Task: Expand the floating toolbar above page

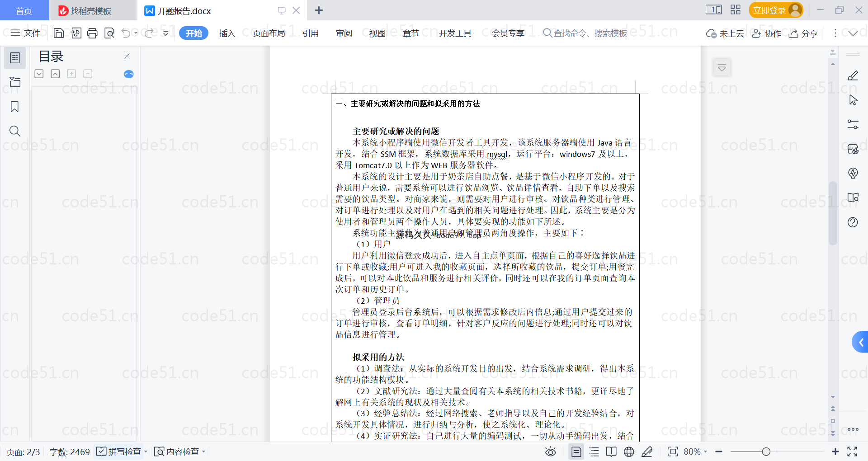Action: [x=722, y=68]
